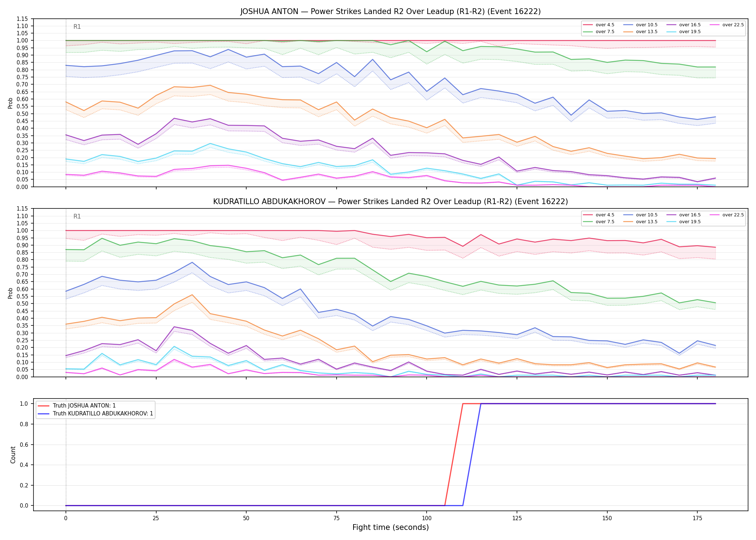
Task: Click 'over 16.5' legend entry in top chart
Action: click(684, 25)
